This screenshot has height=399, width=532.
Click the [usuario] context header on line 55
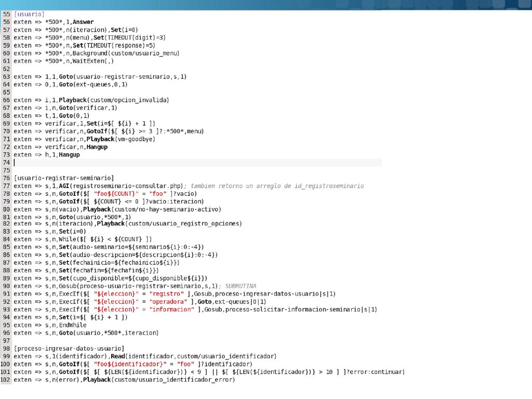click(x=29, y=14)
